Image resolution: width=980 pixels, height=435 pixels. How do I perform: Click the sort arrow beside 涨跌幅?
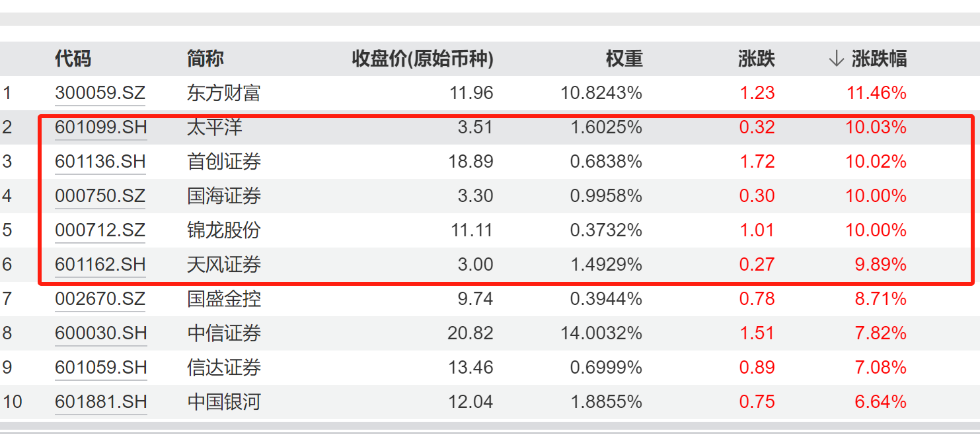coord(836,59)
